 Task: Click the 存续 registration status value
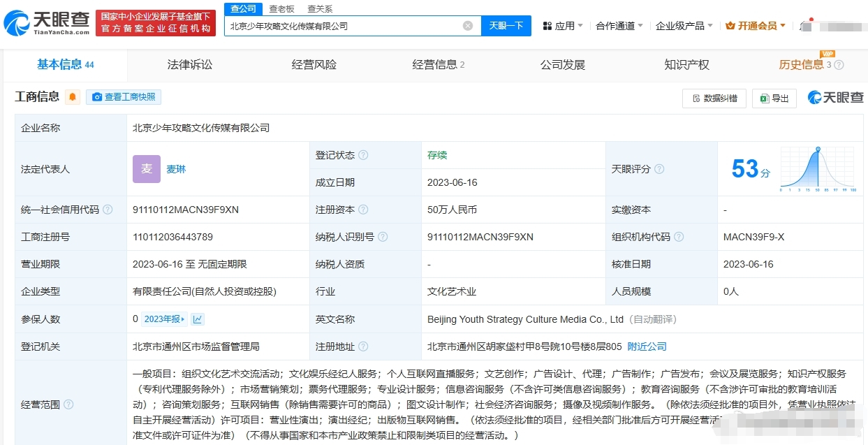click(437, 155)
